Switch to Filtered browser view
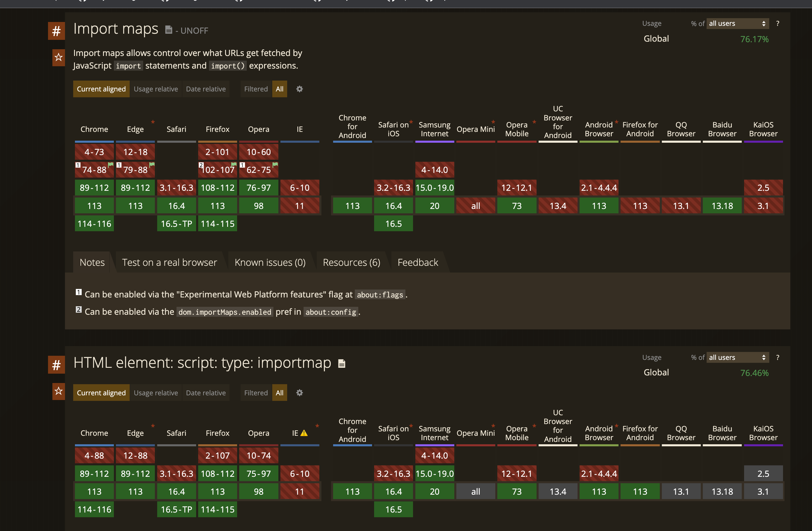The height and width of the screenshot is (531, 812). (256, 89)
